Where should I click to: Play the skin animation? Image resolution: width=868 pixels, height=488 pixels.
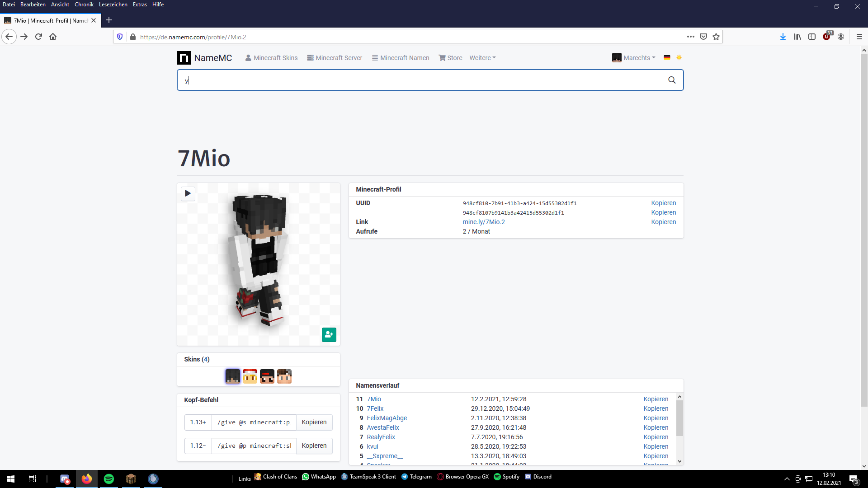[x=188, y=193]
